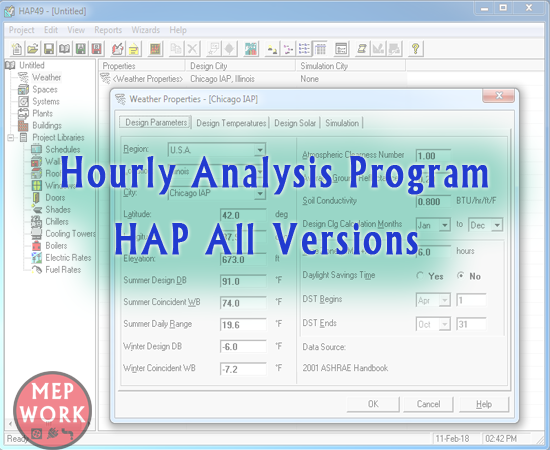The height and width of the screenshot is (450, 550).
Task: Select Plants in the project tree
Action: 42,113
